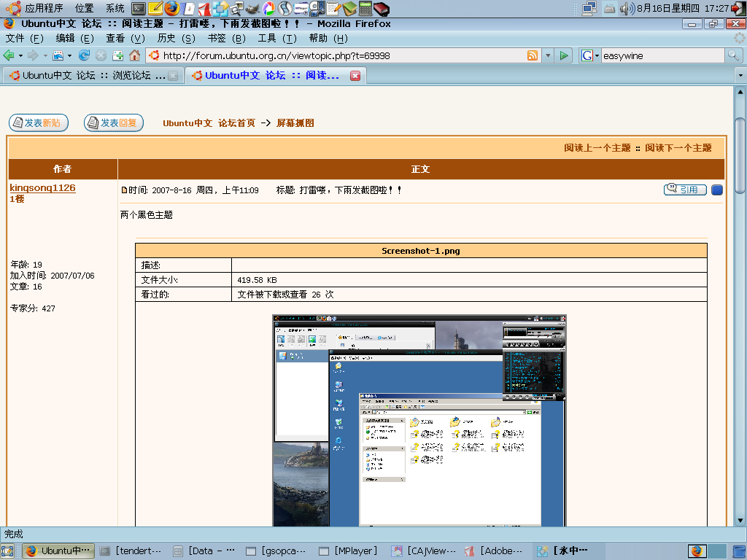Open the red Adobe Reader launcher
The width and height of the screenshot is (747, 560).
pos(204,9)
